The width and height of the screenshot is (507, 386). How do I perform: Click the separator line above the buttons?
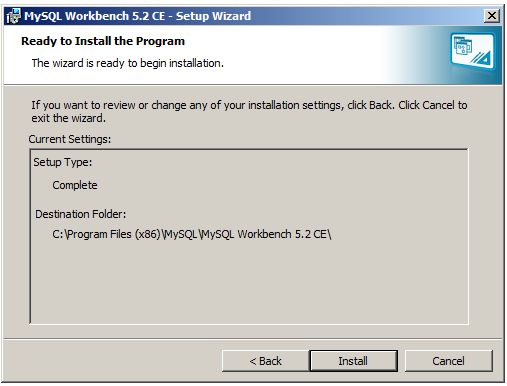pos(253,339)
